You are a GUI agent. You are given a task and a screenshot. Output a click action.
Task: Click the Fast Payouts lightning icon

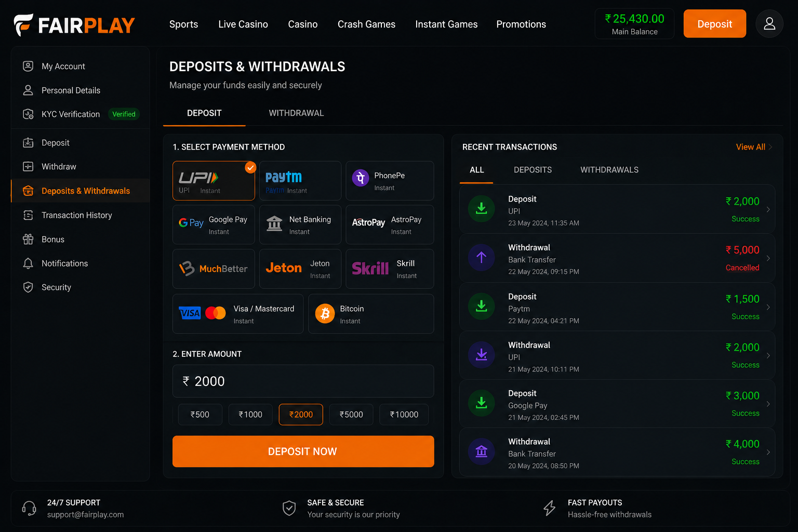[x=549, y=508]
